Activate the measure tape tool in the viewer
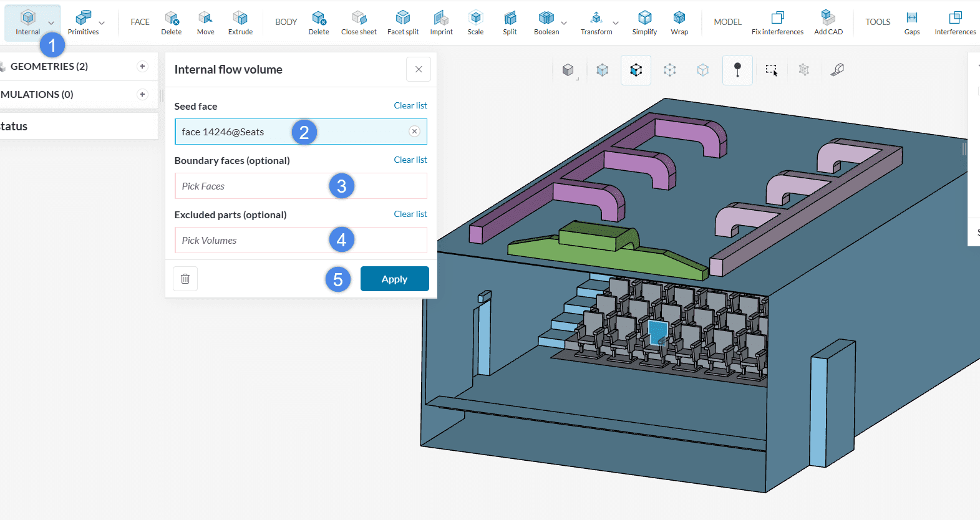The height and width of the screenshot is (520, 980). pyautogui.click(x=837, y=70)
